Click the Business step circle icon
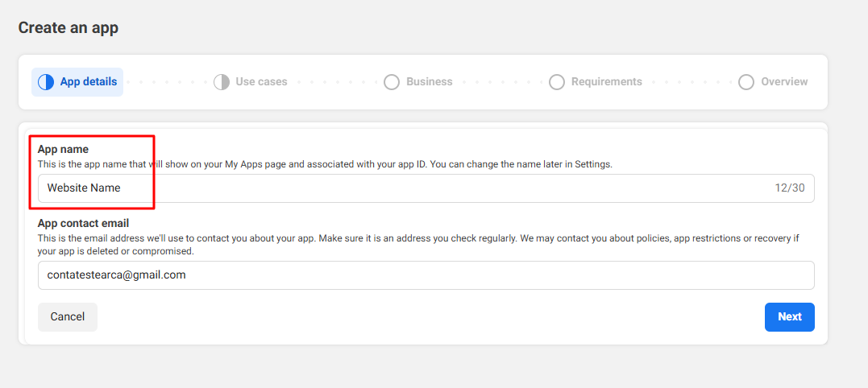 click(392, 82)
